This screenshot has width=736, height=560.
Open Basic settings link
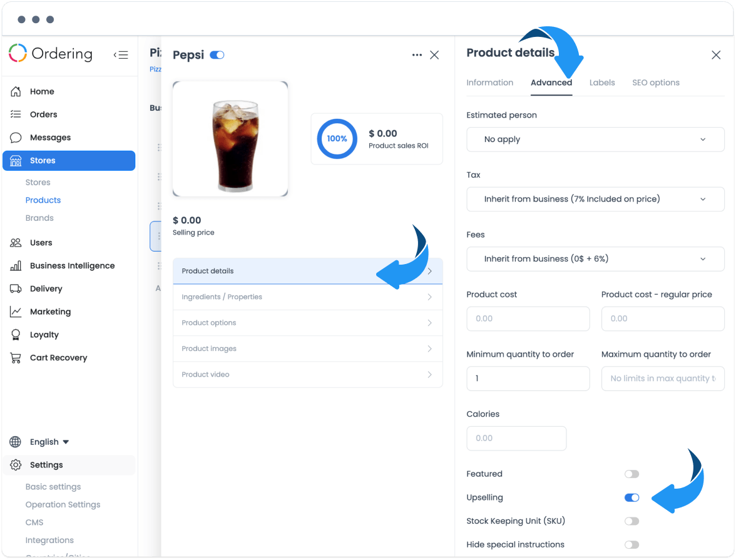pos(53,487)
